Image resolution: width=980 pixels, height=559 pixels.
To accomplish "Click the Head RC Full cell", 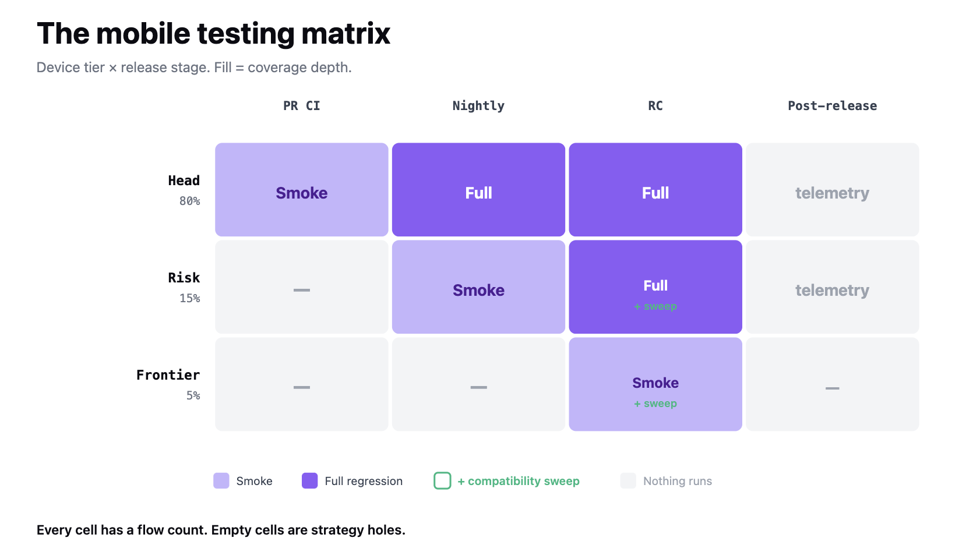I will (x=655, y=190).
